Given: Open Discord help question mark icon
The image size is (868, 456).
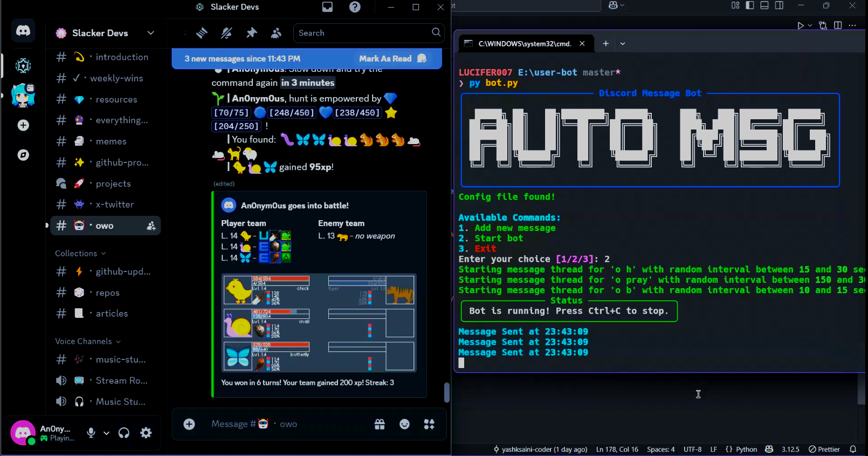Looking at the screenshot, I should [x=355, y=7].
